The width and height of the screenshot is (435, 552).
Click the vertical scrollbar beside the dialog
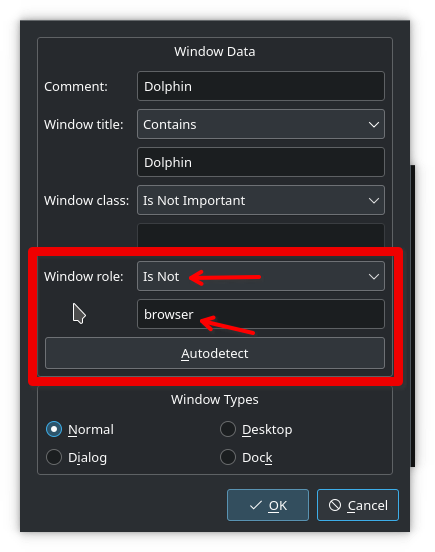(x=412, y=316)
